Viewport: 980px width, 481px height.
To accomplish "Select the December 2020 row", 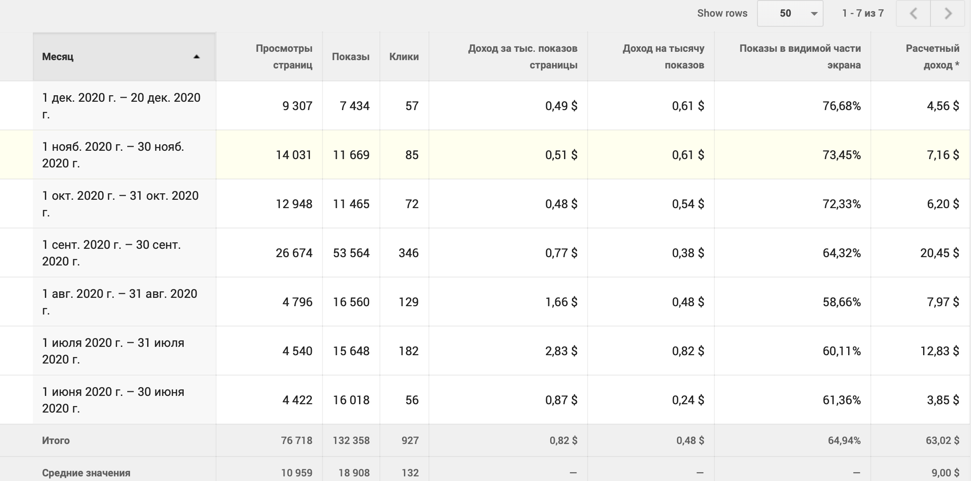I will pos(121,106).
